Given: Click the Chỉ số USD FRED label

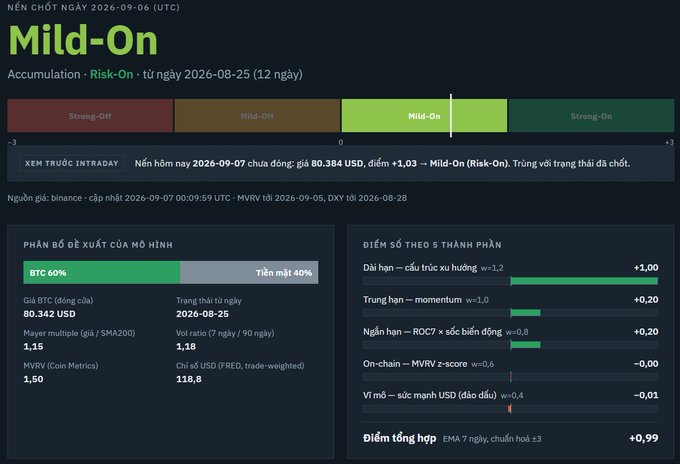Looking at the screenshot, I should pos(240,366).
